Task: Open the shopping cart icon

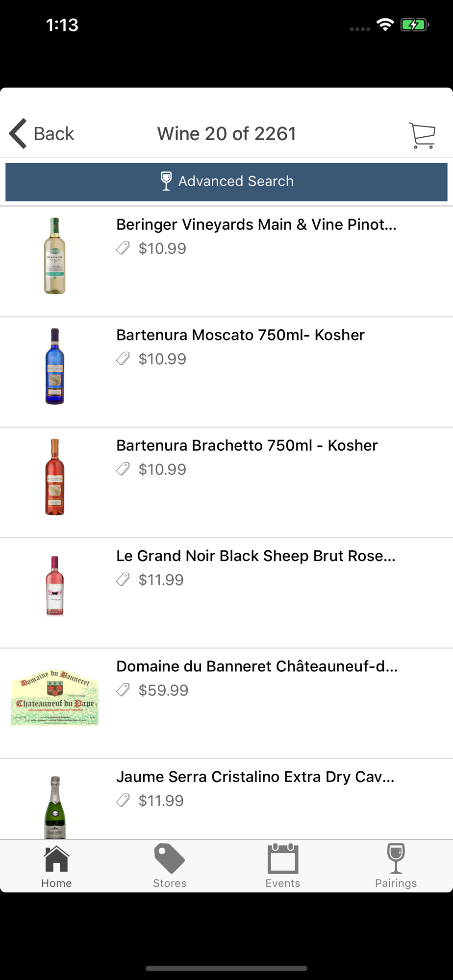Action: tap(422, 135)
